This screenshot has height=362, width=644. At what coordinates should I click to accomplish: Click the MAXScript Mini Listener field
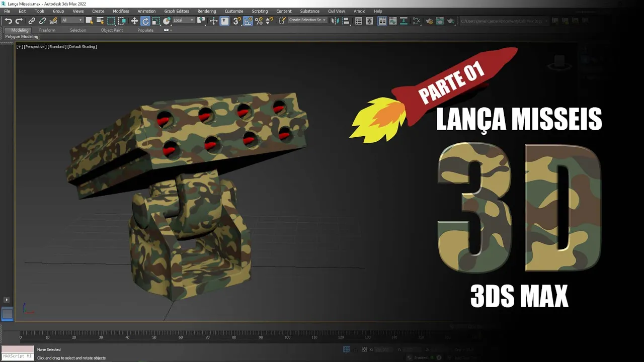tap(18, 356)
